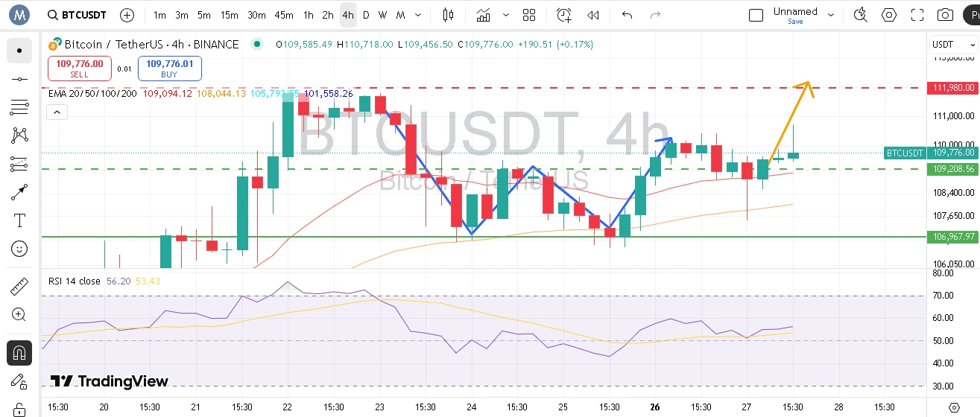The width and height of the screenshot is (980, 417).
Task: Open the emoji icons tool
Action: click(19, 249)
